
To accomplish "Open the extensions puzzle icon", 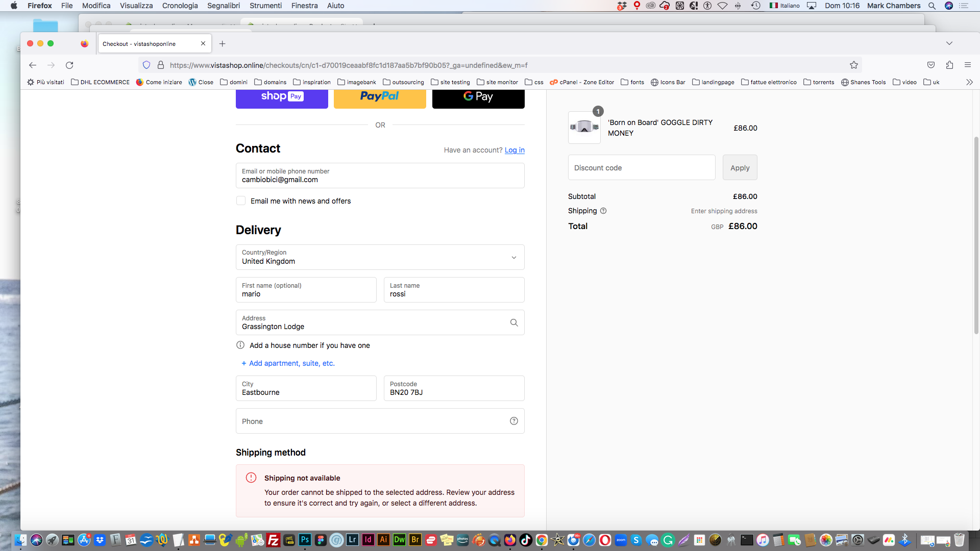I will [x=949, y=65].
